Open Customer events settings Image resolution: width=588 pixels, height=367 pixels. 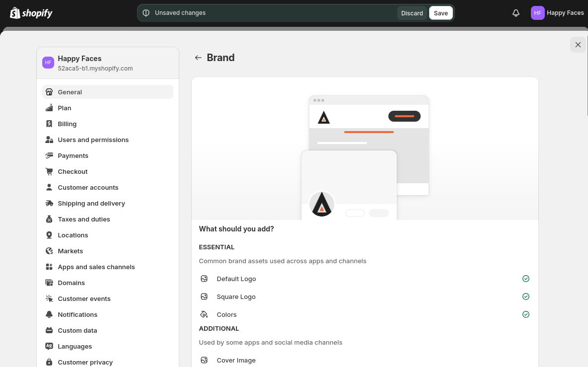108,299
